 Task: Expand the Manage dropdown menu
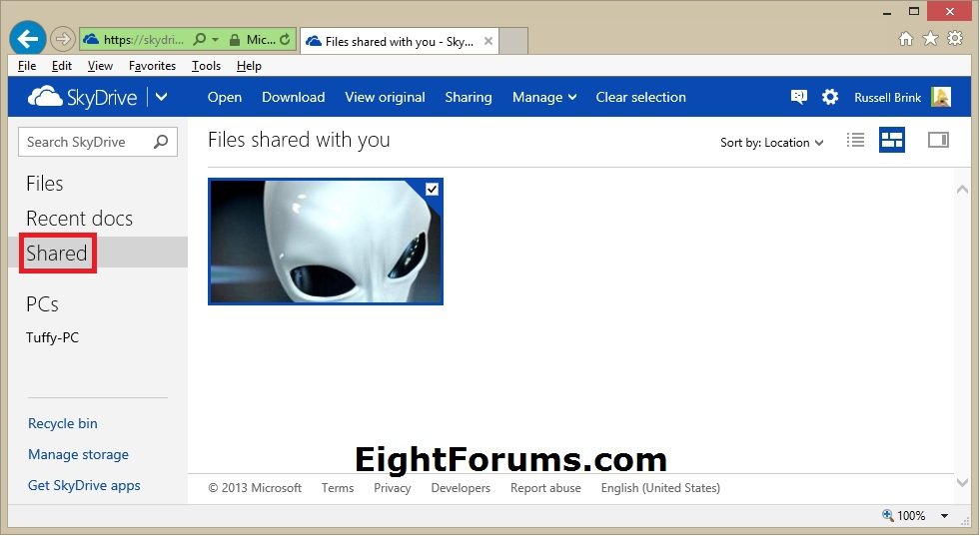[x=544, y=97]
